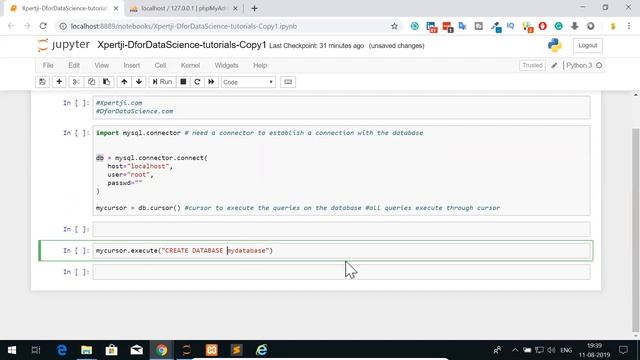Open the Widgets menu

click(226, 65)
